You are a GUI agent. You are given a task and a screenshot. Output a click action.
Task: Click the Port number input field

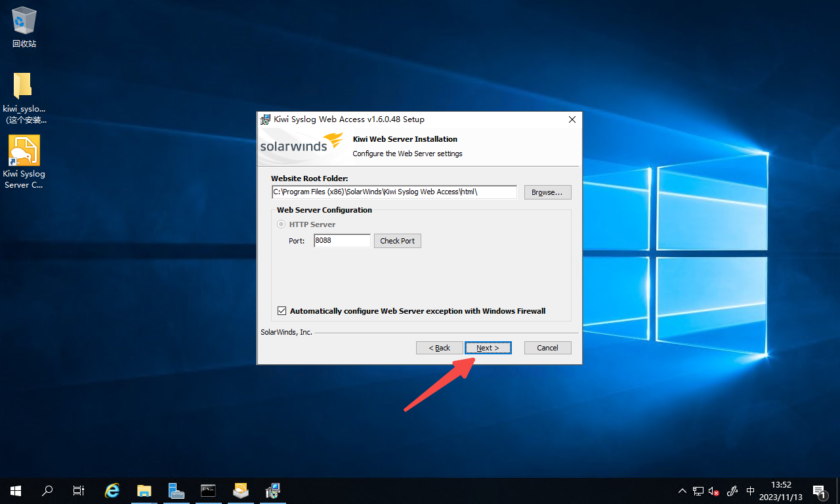click(x=342, y=241)
